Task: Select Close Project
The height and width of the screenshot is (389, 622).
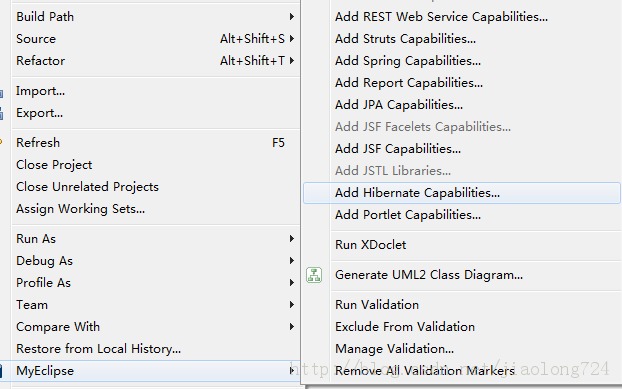Action: click(x=156, y=165)
